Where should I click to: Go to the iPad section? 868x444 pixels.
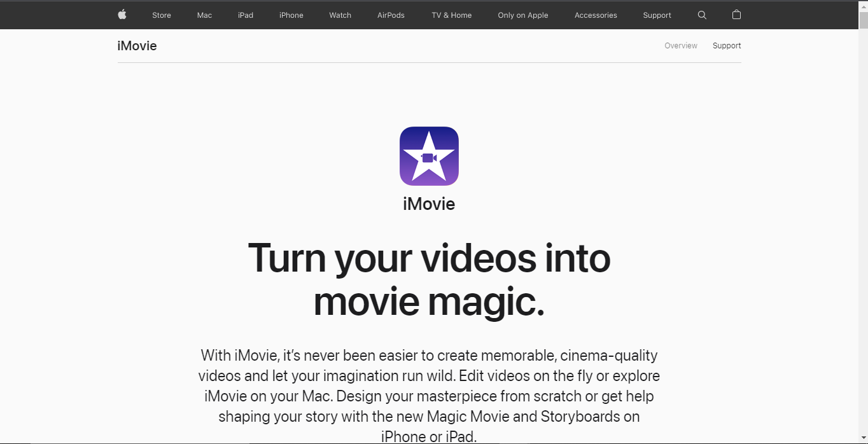click(246, 15)
